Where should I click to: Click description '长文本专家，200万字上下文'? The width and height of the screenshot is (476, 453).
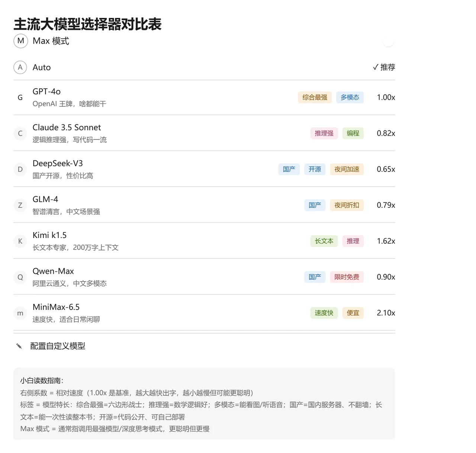(x=75, y=248)
